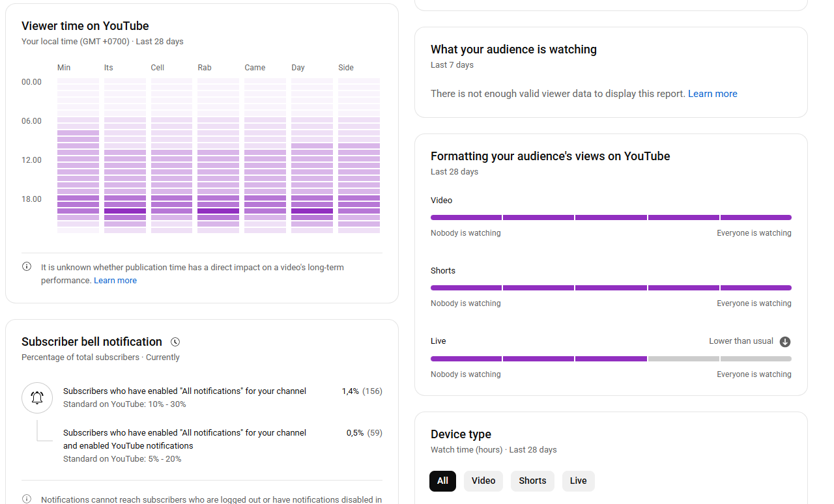The height and width of the screenshot is (504, 834).
Task: Click the Viewer time on YouTube heading
Action: pos(85,26)
